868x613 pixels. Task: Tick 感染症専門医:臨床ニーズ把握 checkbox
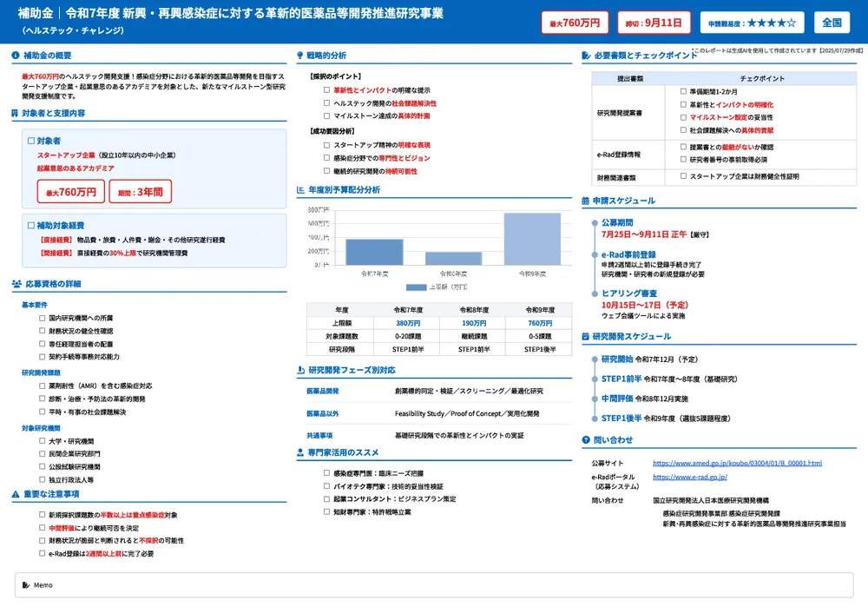[x=326, y=473]
